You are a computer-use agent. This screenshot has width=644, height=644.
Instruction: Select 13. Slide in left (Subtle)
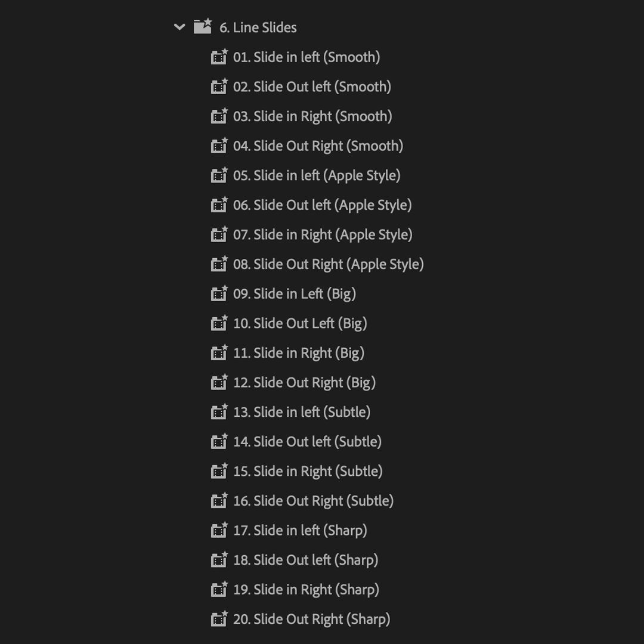[x=301, y=411]
